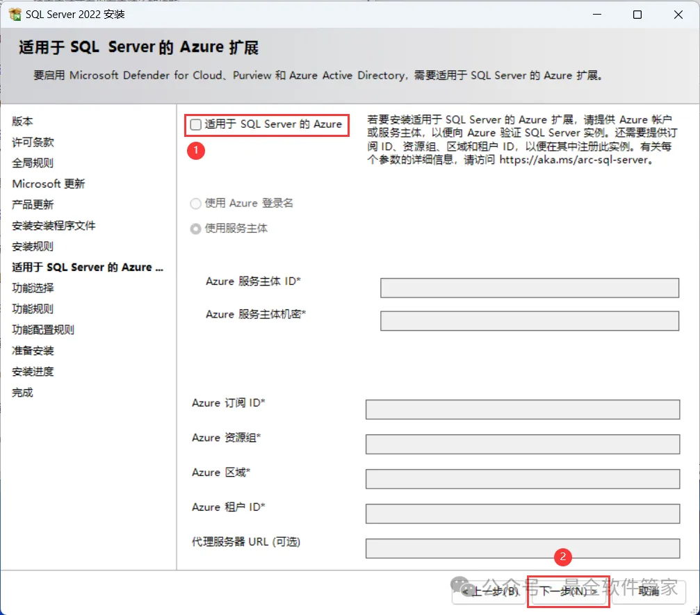Click the 下一步(N) button
This screenshot has width=700, height=615.
click(x=569, y=591)
